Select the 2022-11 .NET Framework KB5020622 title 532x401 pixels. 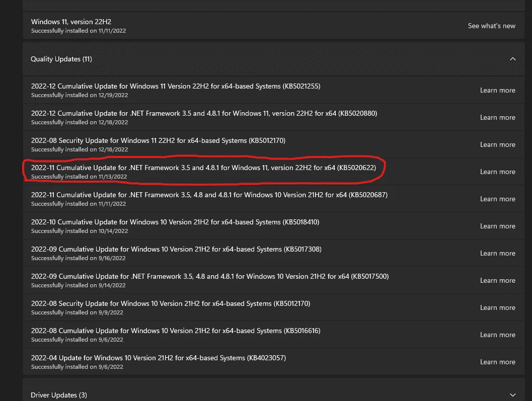[203, 168]
